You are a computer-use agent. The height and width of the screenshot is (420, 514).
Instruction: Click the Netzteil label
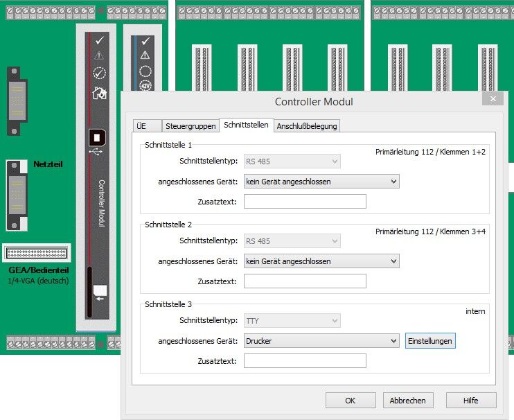tap(48, 164)
